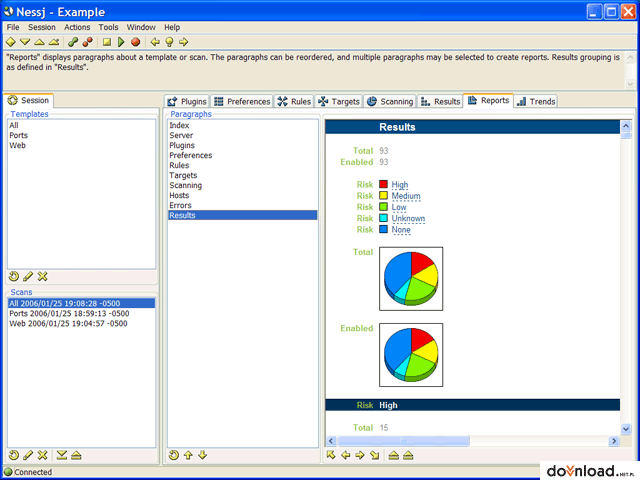Click the import down-arrow icon under Scans
The width and height of the screenshot is (640, 480).
click(x=62, y=455)
